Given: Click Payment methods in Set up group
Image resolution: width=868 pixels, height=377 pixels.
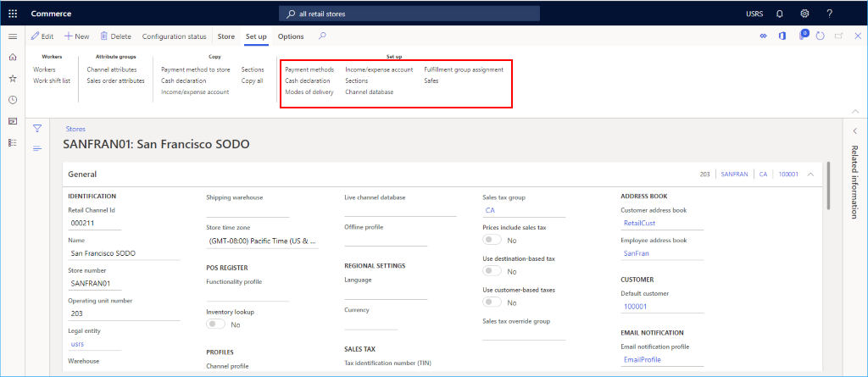Looking at the screenshot, I should (309, 69).
